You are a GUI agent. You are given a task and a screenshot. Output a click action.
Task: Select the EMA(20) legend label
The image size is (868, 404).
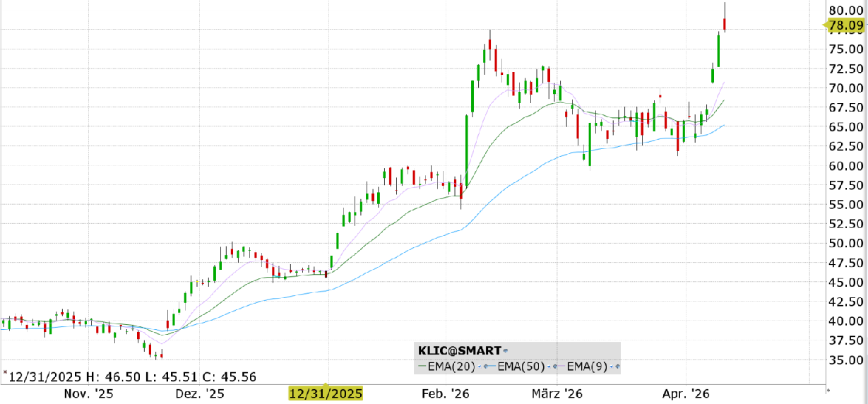[x=451, y=367]
